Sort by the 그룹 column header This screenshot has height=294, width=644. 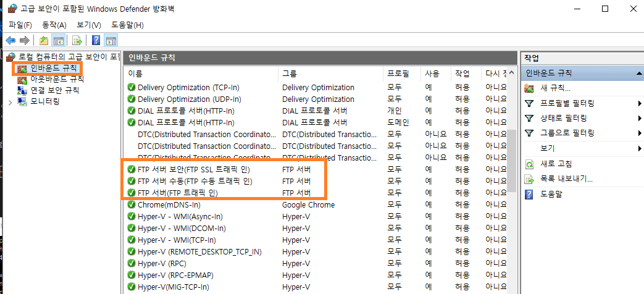tap(330, 74)
